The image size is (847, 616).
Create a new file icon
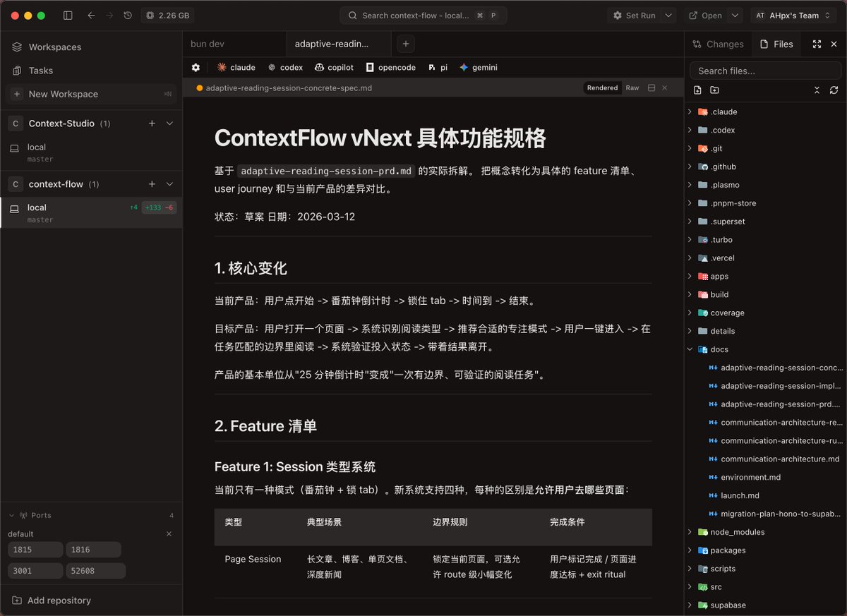(x=697, y=90)
